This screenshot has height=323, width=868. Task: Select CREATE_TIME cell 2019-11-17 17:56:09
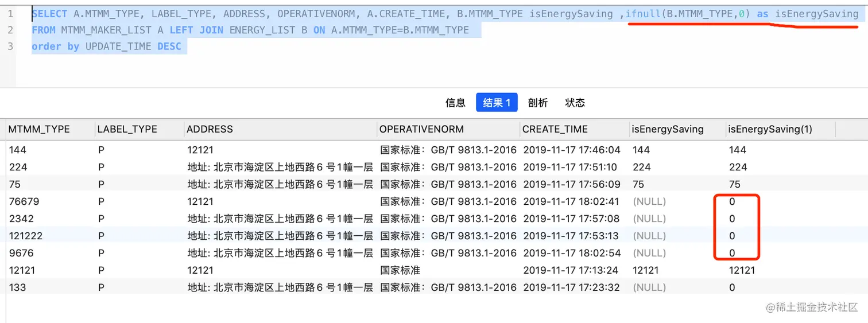572,184
